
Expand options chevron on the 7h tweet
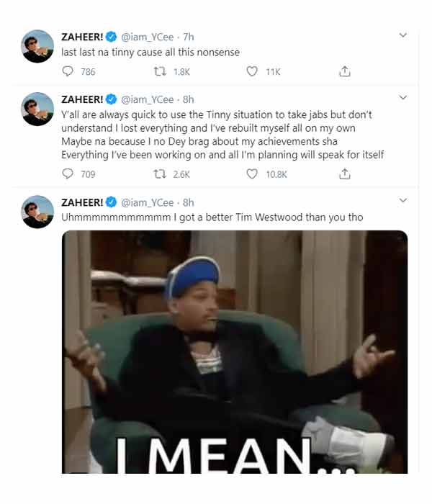(x=402, y=35)
